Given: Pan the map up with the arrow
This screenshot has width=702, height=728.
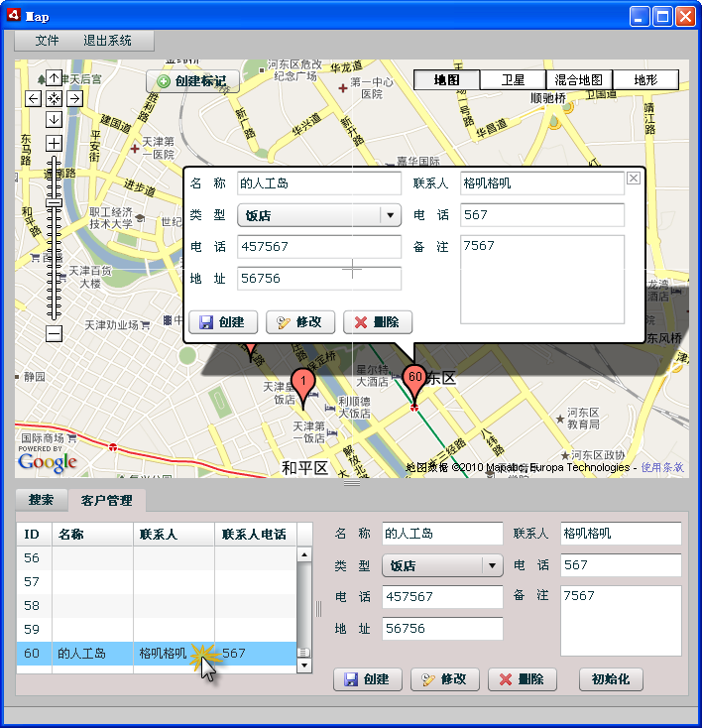Looking at the screenshot, I should (x=54, y=78).
